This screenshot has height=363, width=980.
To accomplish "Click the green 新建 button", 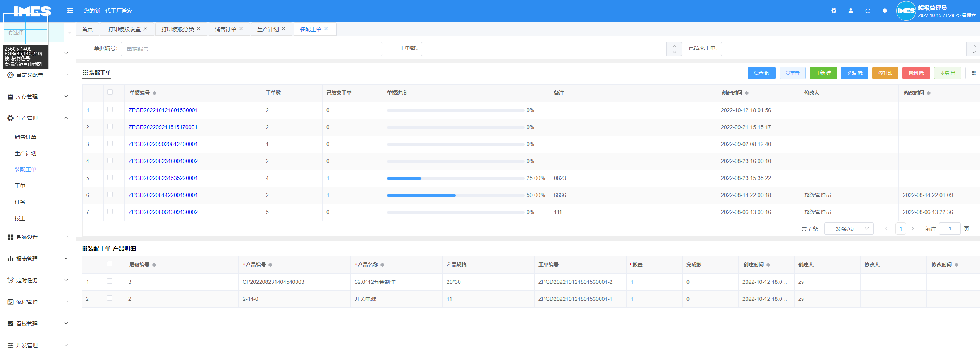I will (x=823, y=73).
